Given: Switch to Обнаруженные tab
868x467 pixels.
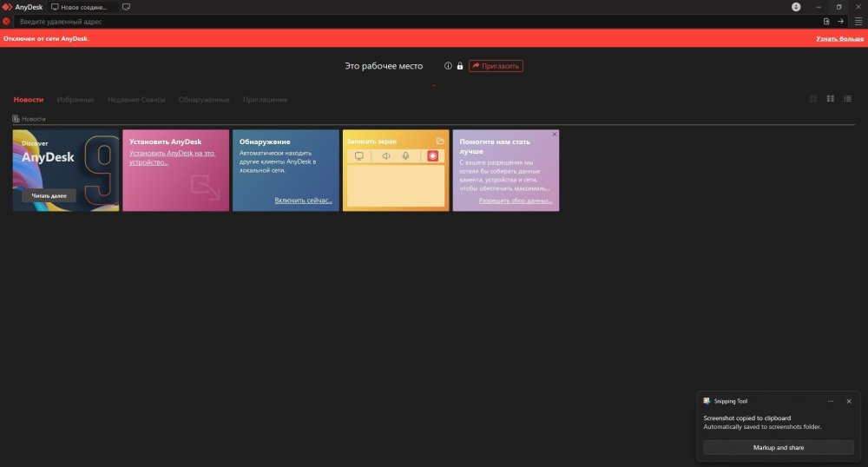Looking at the screenshot, I should [x=204, y=100].
